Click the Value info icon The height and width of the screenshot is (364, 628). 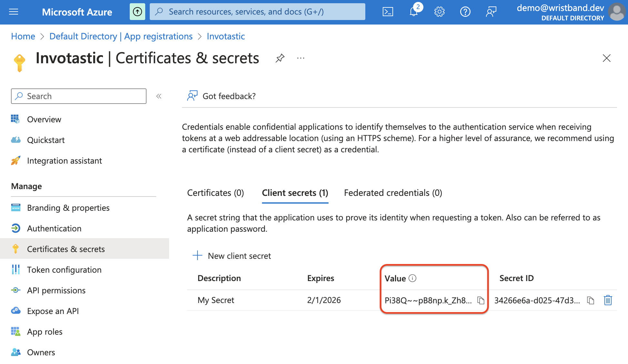412,278
